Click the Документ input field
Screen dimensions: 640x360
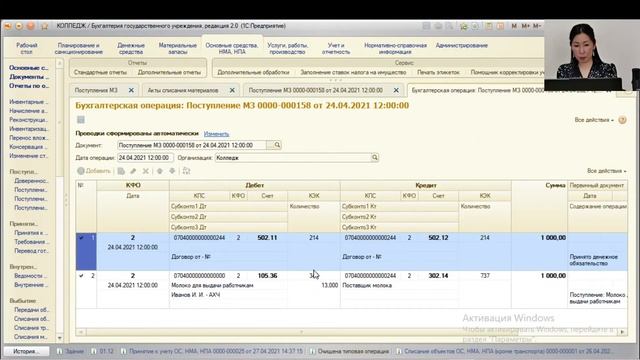click(192, 145)
